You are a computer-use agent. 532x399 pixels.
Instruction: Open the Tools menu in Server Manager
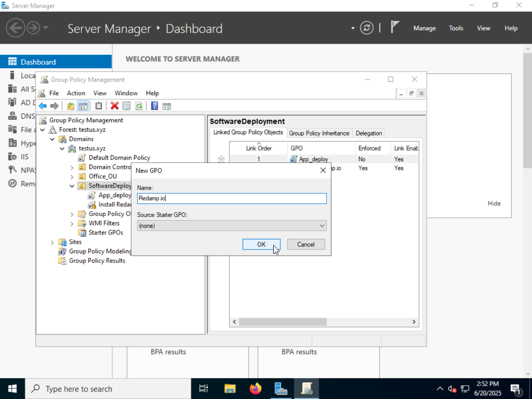(x=456, y=28)
